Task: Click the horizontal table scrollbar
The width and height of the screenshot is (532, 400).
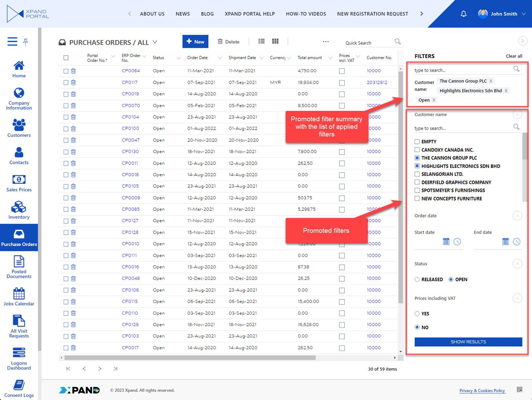Action: coord(190,358)
